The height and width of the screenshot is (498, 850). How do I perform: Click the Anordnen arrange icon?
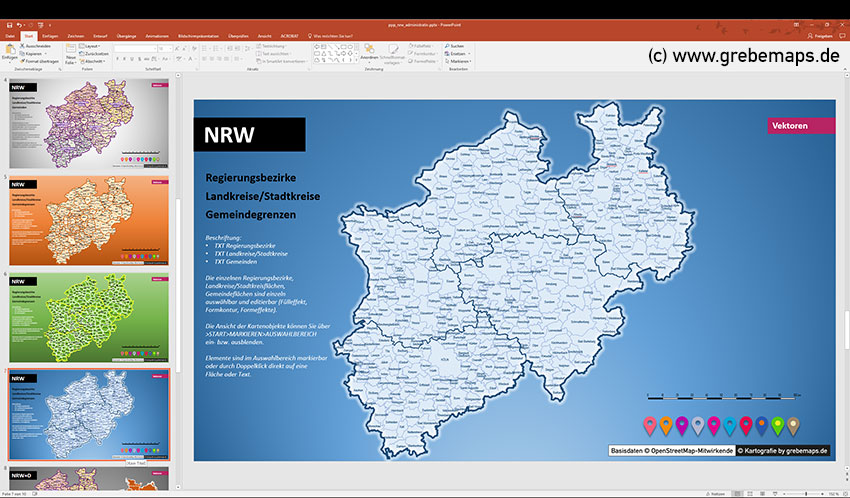click(369, 50)
